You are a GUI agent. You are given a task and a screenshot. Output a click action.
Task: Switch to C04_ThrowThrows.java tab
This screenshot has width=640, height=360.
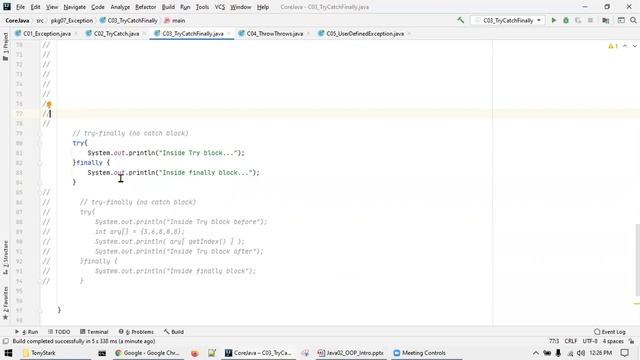[275, 33]
